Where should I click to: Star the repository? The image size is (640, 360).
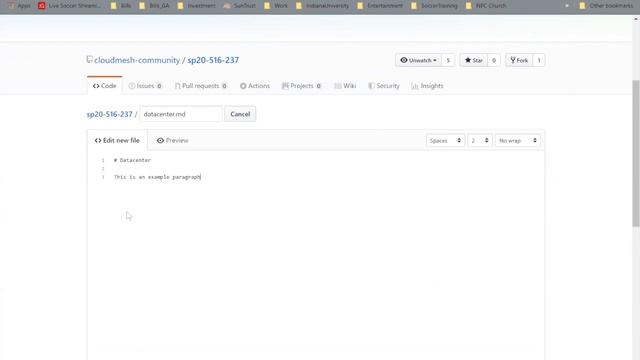click(473, 60)
